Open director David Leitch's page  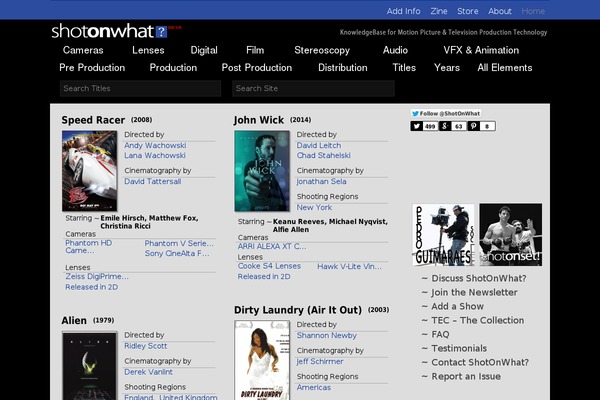319,145
